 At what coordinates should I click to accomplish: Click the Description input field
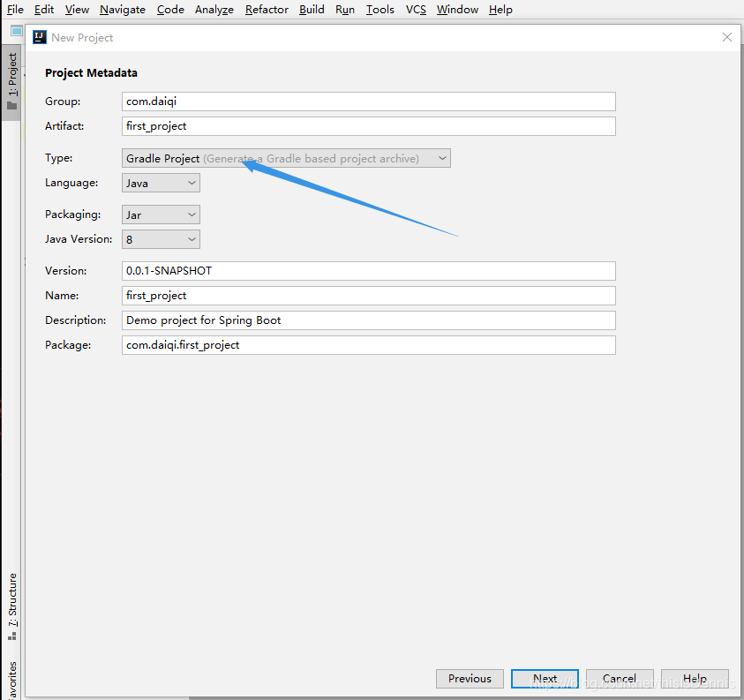[x=369, y=320]
